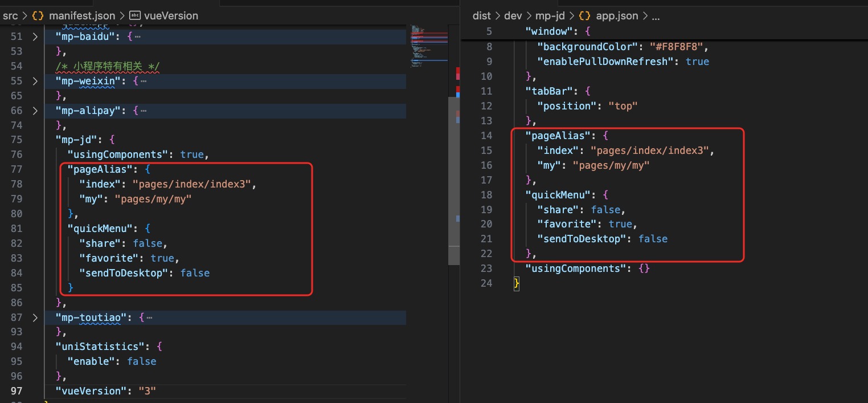The height and width of the screenshot is (403, 868).
Task: Click line number 97 in manifest.json gutter
Action: coord(17,391)
